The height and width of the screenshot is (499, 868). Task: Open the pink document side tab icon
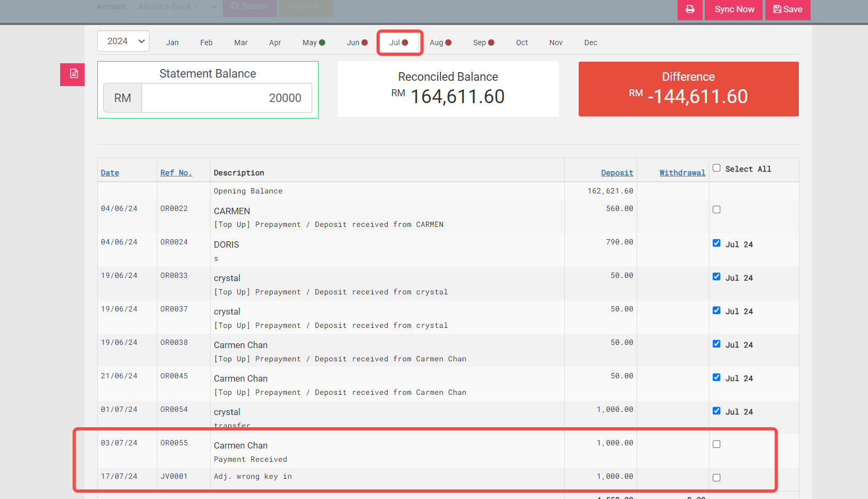pos(73,74)
